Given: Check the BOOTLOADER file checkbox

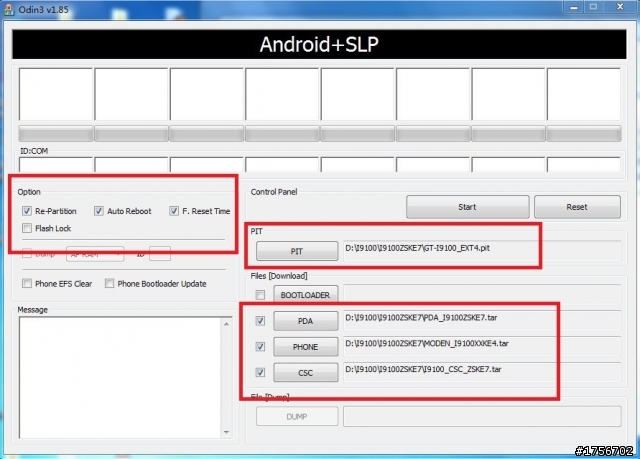Looking at the screenshot, I should pos(260,295).
